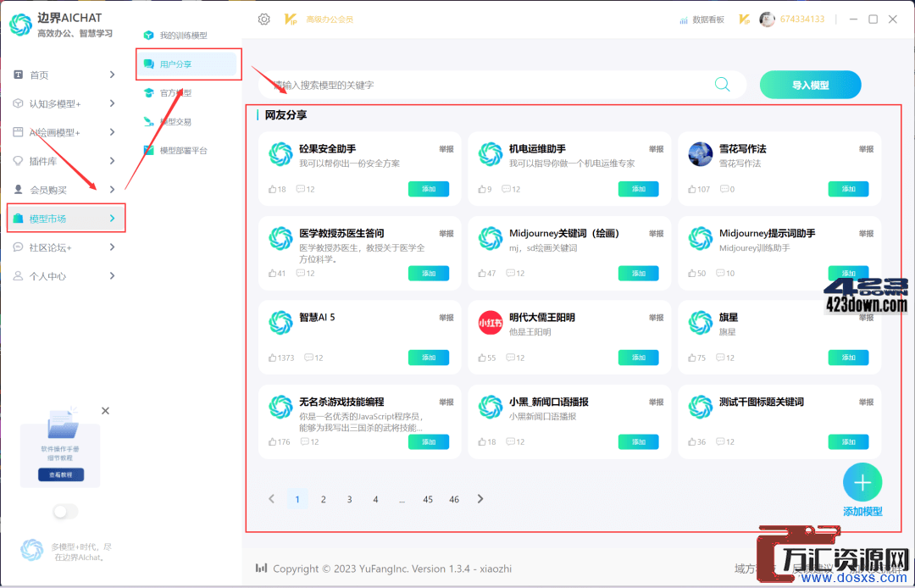Collapse the 模型市场 chevron
The image size is (915, 588).
coord(112,218)
